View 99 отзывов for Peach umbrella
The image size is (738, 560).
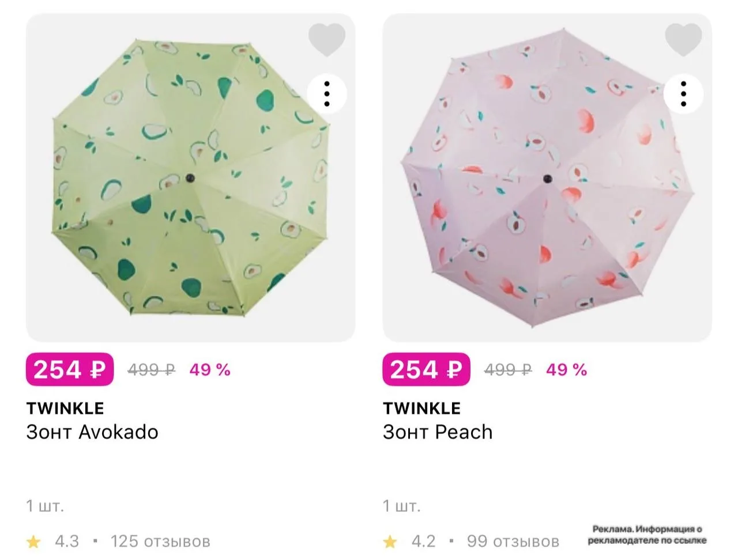coord(513,542)
